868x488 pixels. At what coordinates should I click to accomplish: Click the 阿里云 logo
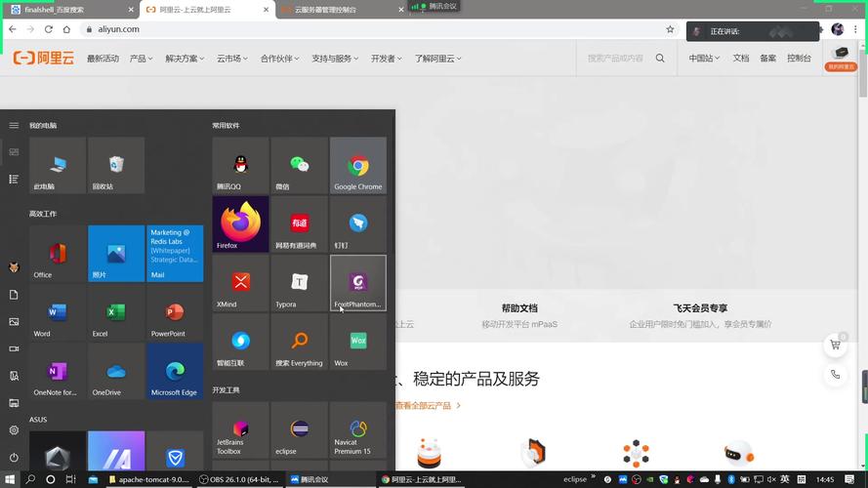point(43,58)
